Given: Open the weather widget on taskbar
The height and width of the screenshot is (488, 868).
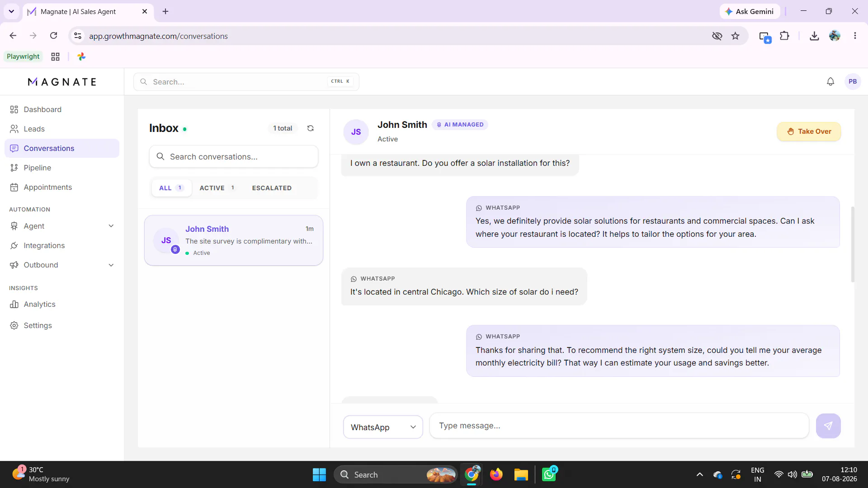Looking at the screenshot, I should pyautogui.click(x=41, y=474).
